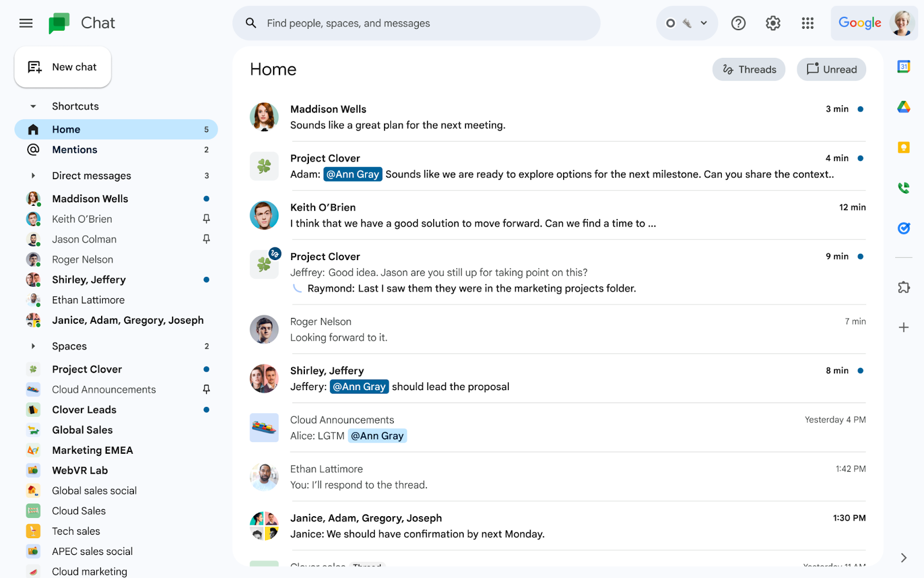Open Cloud marketing space in sidebar
The width and height of the screenshot is (924, 578).
(x=116, y=571)
